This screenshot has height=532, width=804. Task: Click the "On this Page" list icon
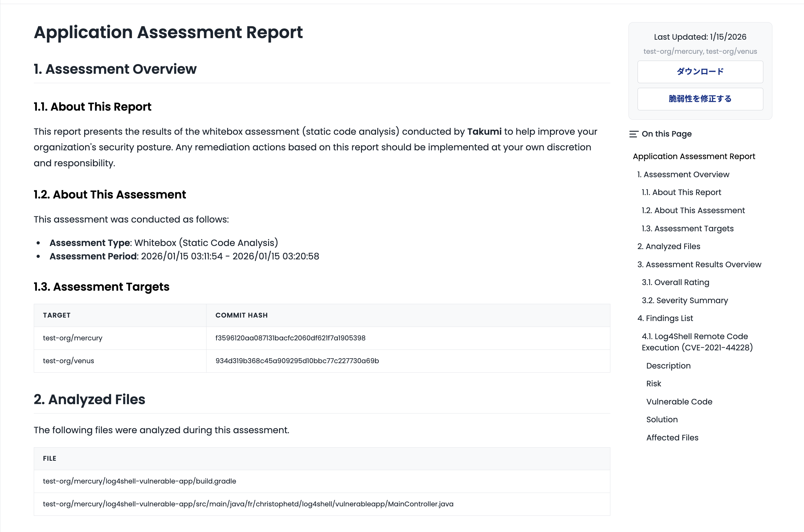[633, 134]
